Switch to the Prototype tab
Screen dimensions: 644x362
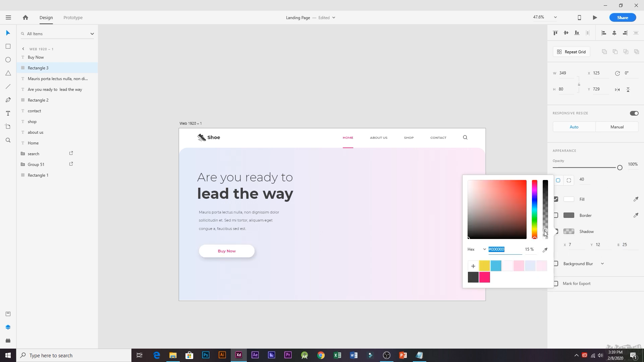tap(72, 17)
